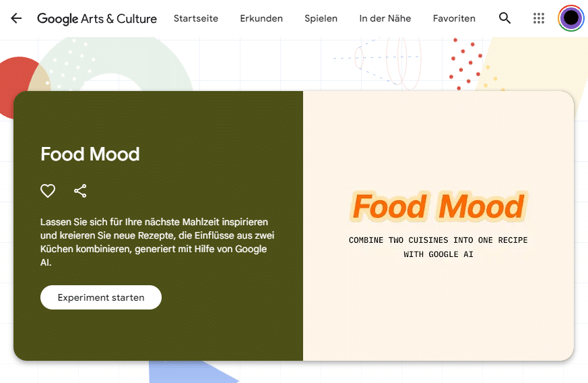This screenshot has width=588, height=383.
Task: Click the Google Arts & Culture logo
Action: pos(97,18)
